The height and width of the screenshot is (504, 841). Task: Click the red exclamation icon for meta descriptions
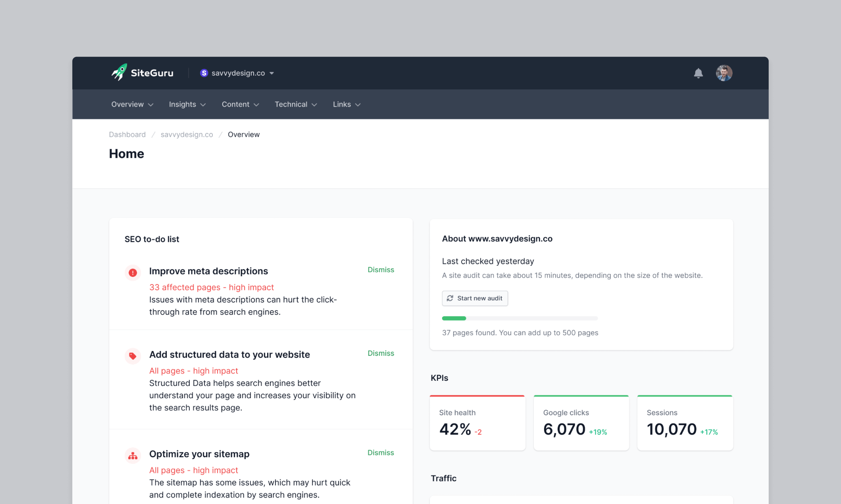click(133, 273)
